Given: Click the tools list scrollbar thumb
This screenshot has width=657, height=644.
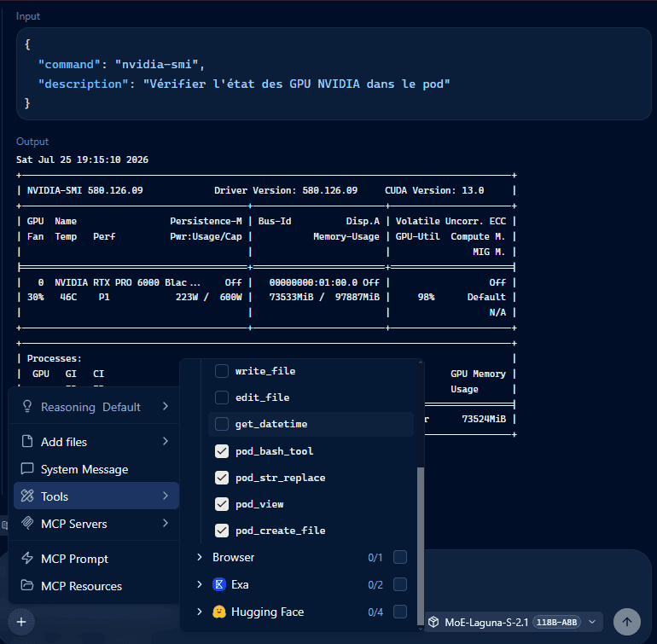Looking at the screenshot, I should [421, 545].
